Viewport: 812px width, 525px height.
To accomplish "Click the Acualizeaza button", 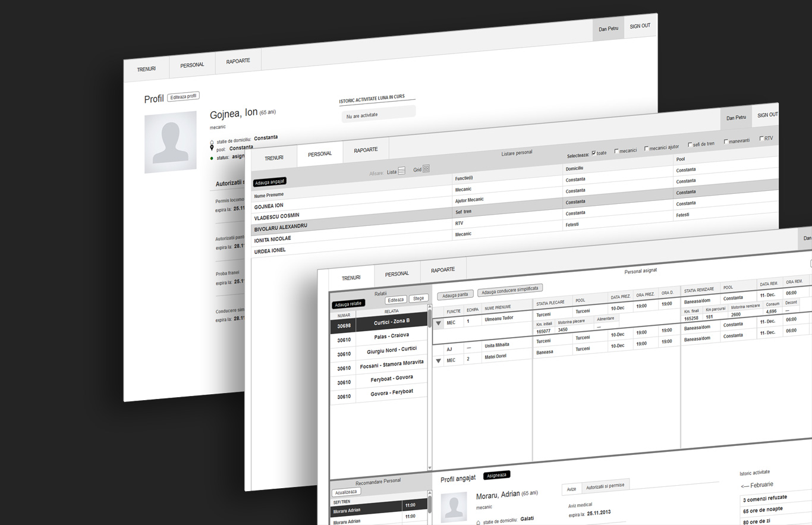I will point(346,492).
